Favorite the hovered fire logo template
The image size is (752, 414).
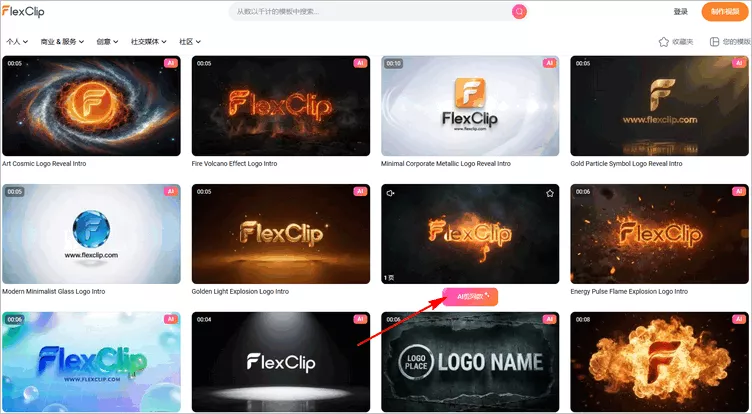(550, 193)
